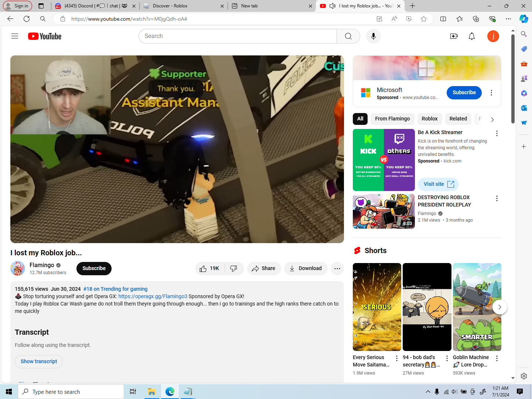Click Show transcript button

click(39, 361)
